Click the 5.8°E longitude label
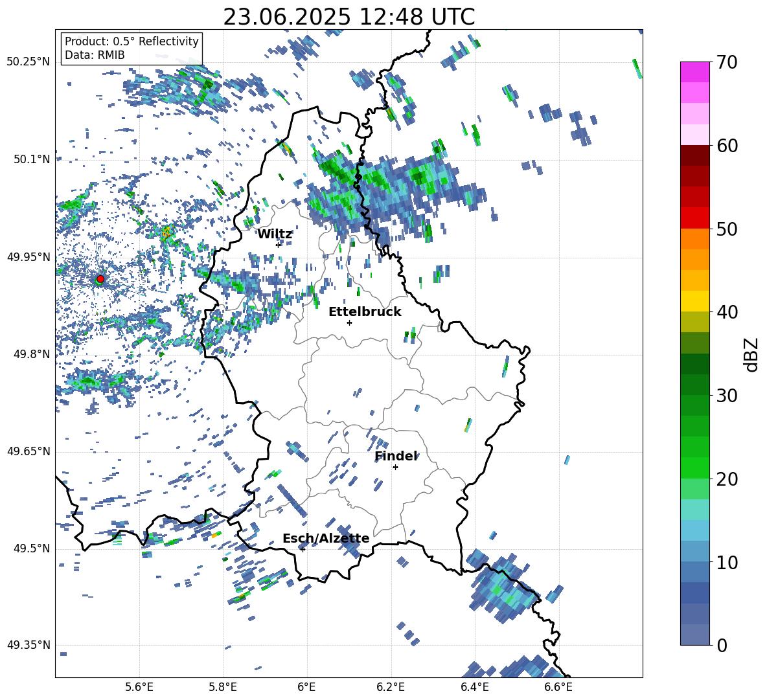Image resolution: width=767 pixels, height=700 pixels. pyautogui.click(x=223, y=687)
